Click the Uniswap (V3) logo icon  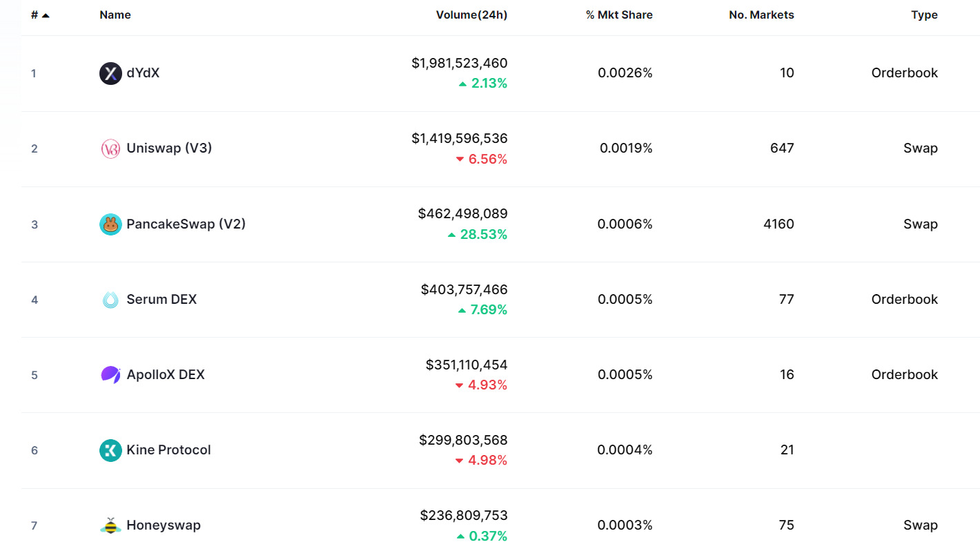click(x=110, y=148)
